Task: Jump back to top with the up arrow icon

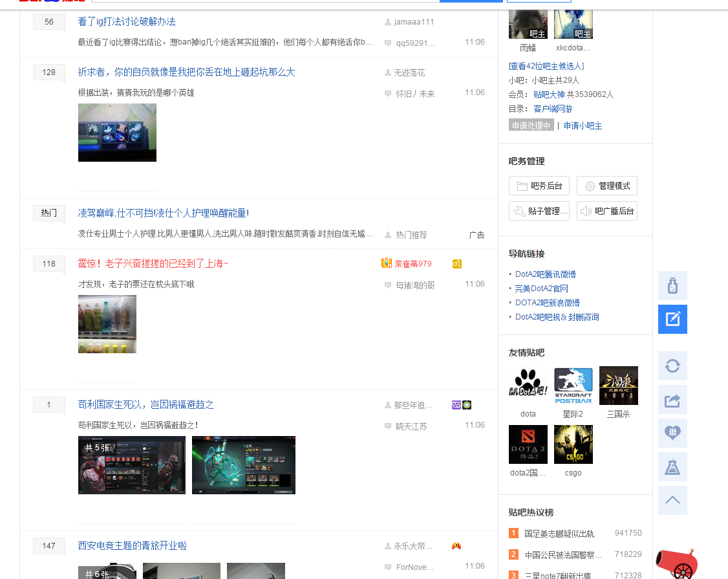Action: 672,500
